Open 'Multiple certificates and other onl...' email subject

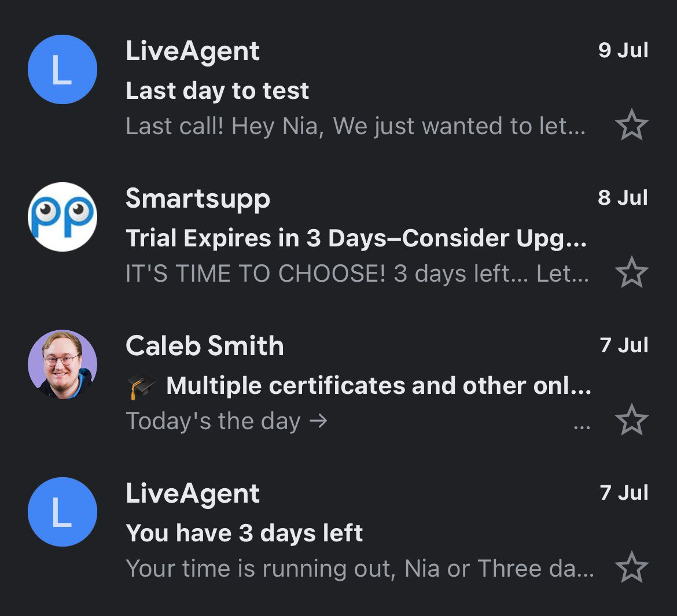378,386
